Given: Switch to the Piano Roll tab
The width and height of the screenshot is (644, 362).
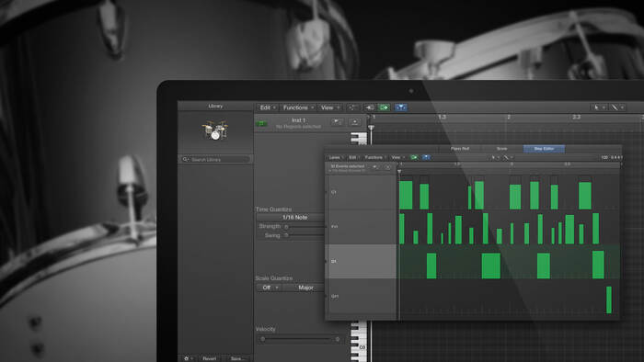Looking at the screenshot, I should click(460, 149).
